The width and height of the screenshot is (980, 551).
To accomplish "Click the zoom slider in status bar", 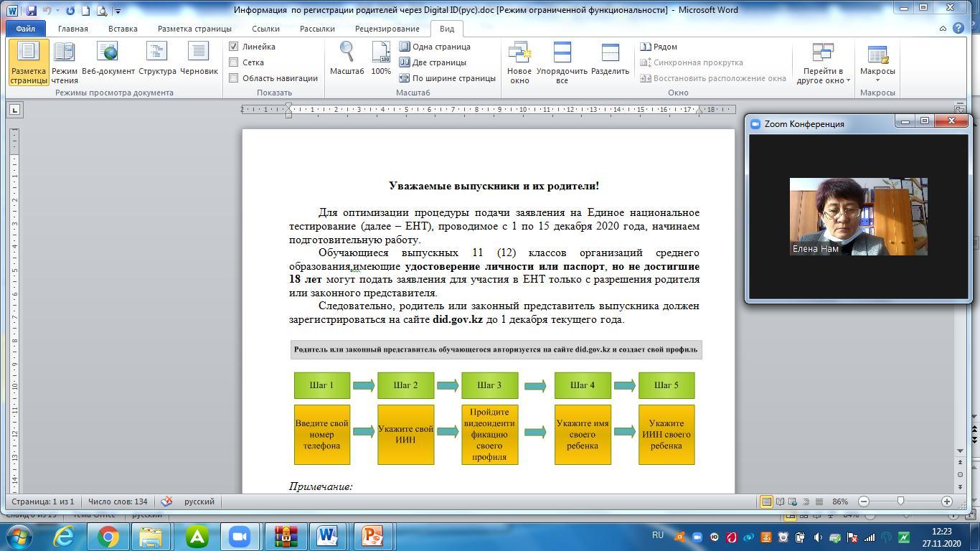I will (x=900, y=501).
